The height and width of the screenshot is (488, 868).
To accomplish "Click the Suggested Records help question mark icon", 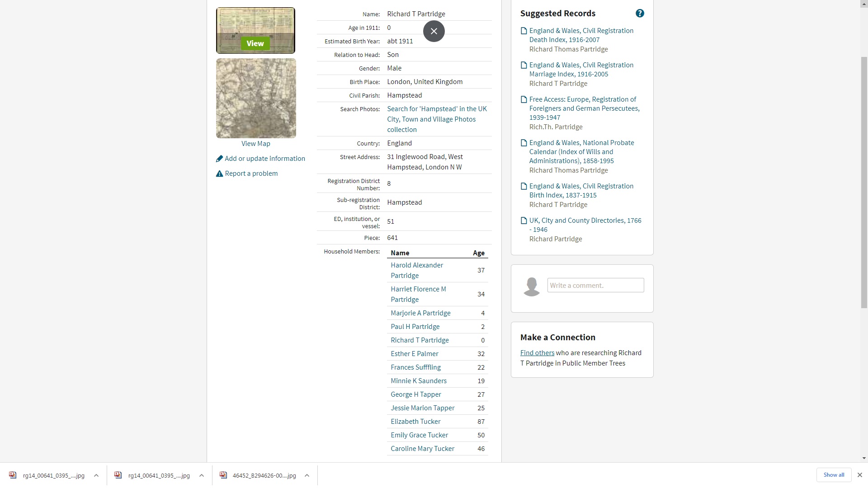I will point(640,14).
